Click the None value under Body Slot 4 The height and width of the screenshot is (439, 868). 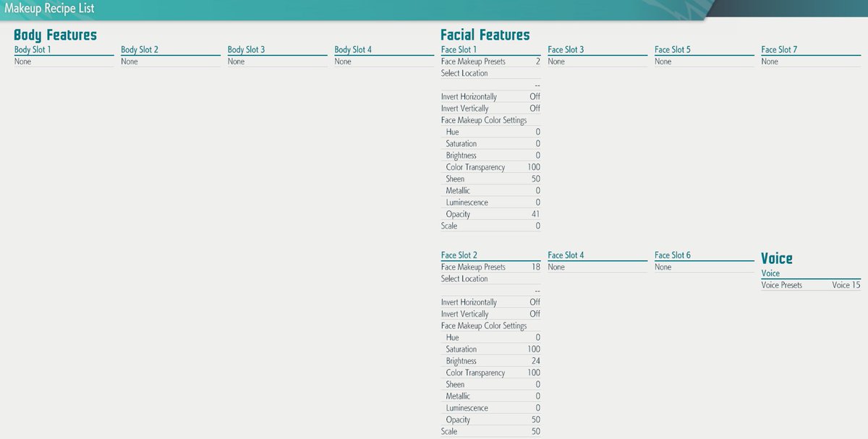(343, 61)
